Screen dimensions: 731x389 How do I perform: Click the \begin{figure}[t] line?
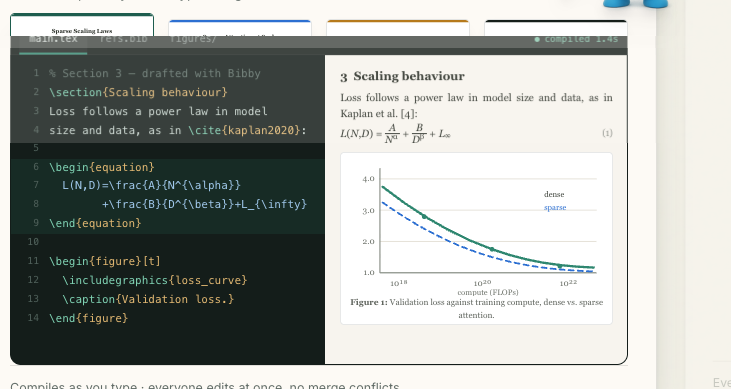pos(105,261)
